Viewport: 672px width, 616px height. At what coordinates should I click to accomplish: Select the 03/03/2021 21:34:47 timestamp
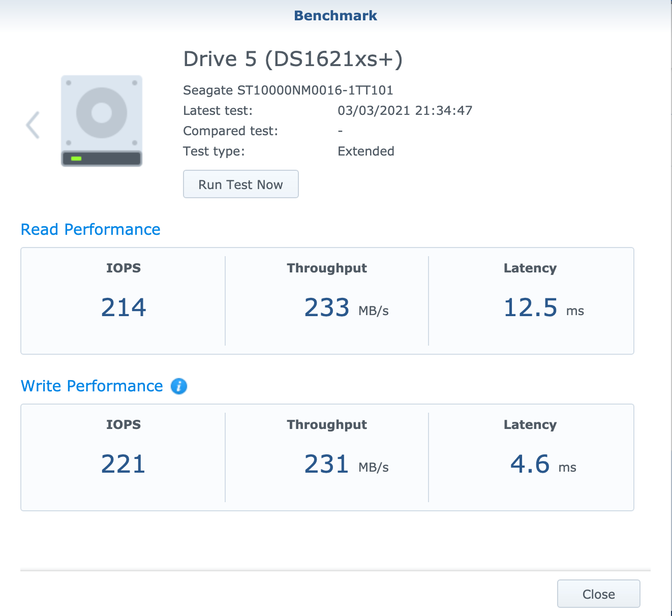405,111
